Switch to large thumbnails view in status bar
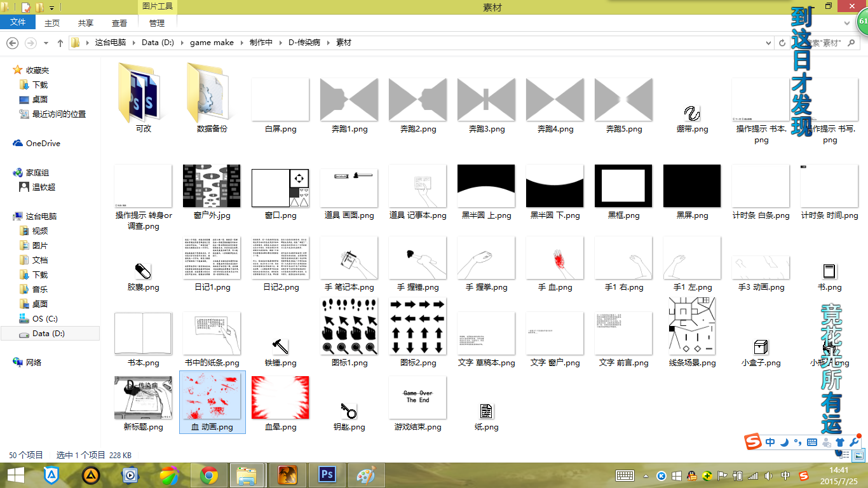This screenshot has height=488, width=868. tap(859, 455)
